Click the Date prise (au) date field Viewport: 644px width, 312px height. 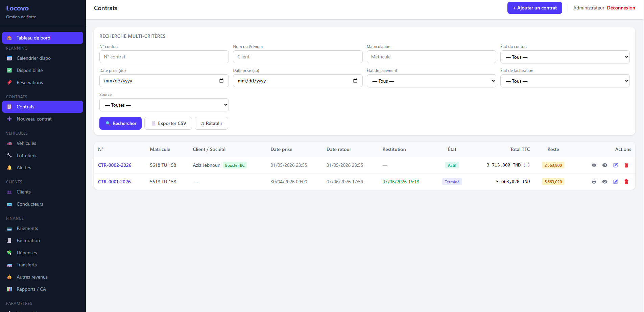click(297, 81)
